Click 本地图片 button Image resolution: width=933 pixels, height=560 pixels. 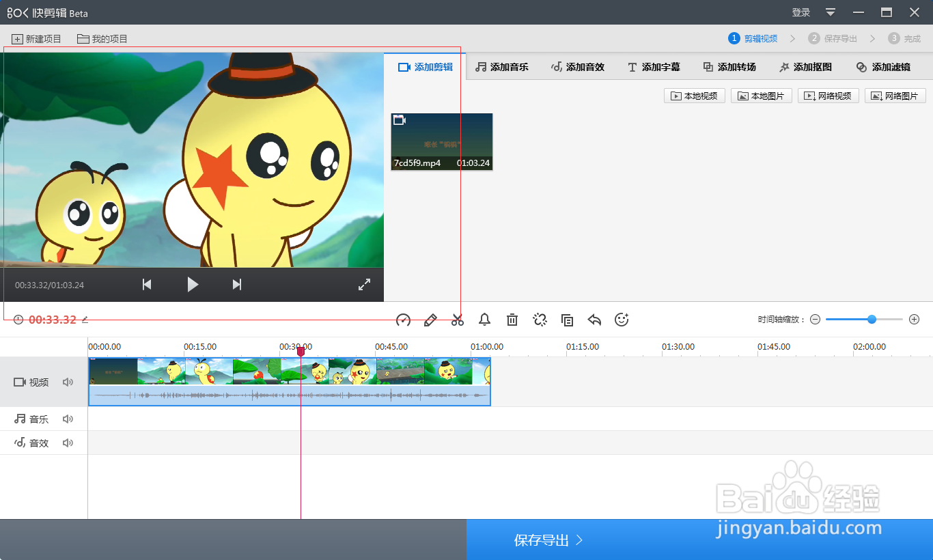coord(762,96)
